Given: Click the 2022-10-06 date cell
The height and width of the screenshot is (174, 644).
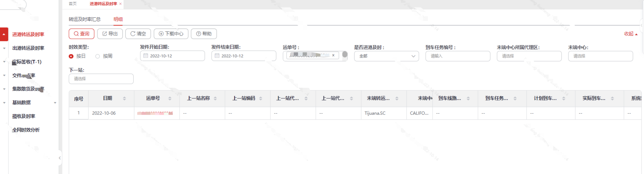Looking at the screenshot, I should (111, 113).
